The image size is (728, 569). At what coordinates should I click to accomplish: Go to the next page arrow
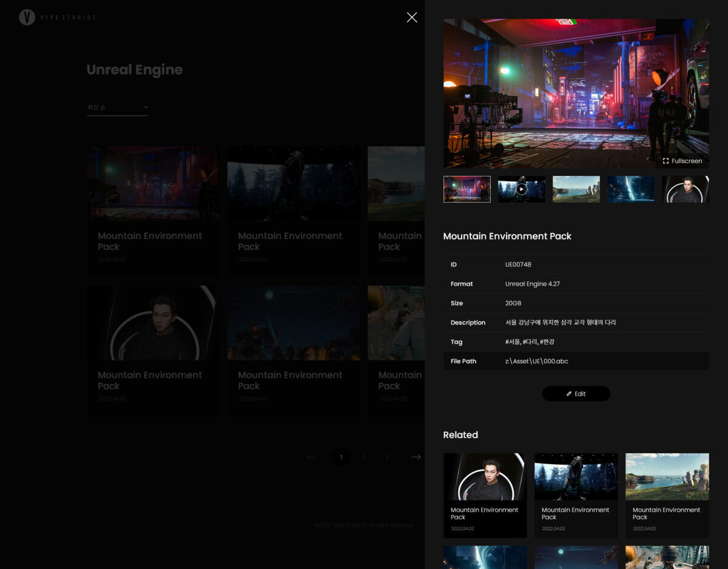coord(416,457)
